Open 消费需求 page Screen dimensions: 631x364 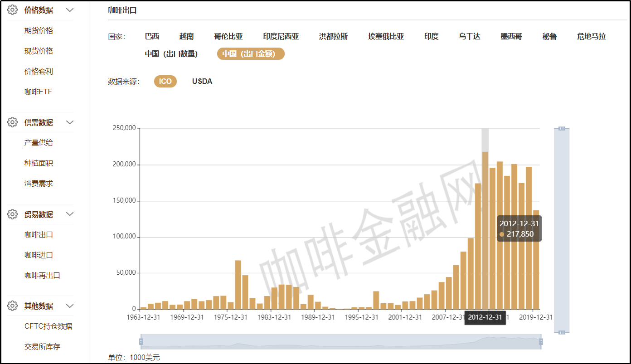39,183
